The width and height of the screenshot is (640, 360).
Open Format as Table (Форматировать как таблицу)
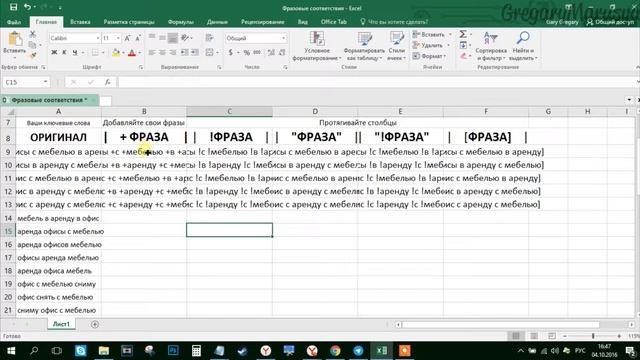tap(364, 46)
